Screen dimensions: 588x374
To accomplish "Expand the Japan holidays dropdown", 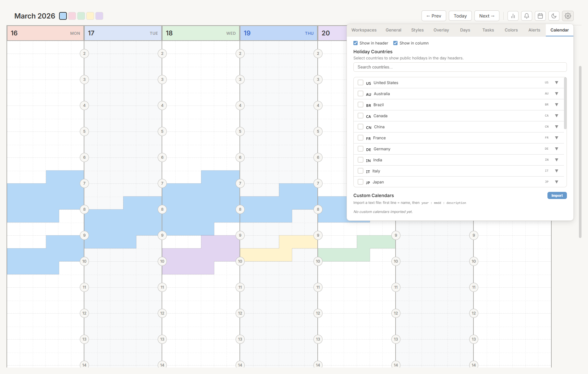I will (x=557, y=182).
